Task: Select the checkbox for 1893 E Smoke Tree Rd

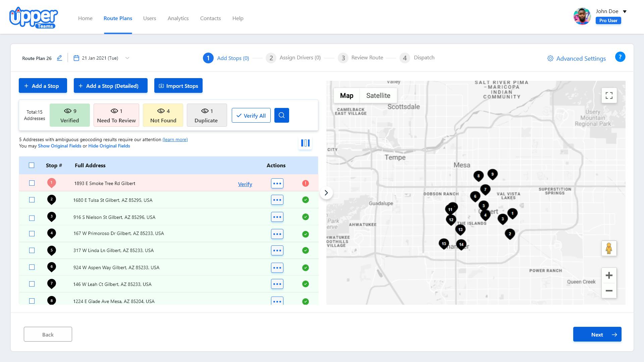Action: coord(32,183)
